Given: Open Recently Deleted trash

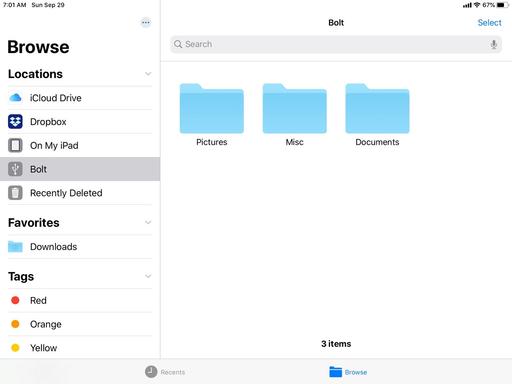Looking at the screenshot, I should coord(80,193).
